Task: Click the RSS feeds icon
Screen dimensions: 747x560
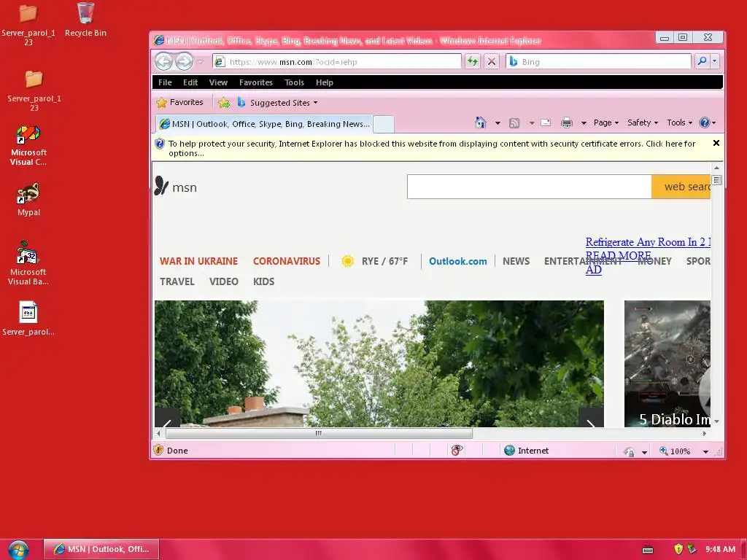Action: (514, 122)
